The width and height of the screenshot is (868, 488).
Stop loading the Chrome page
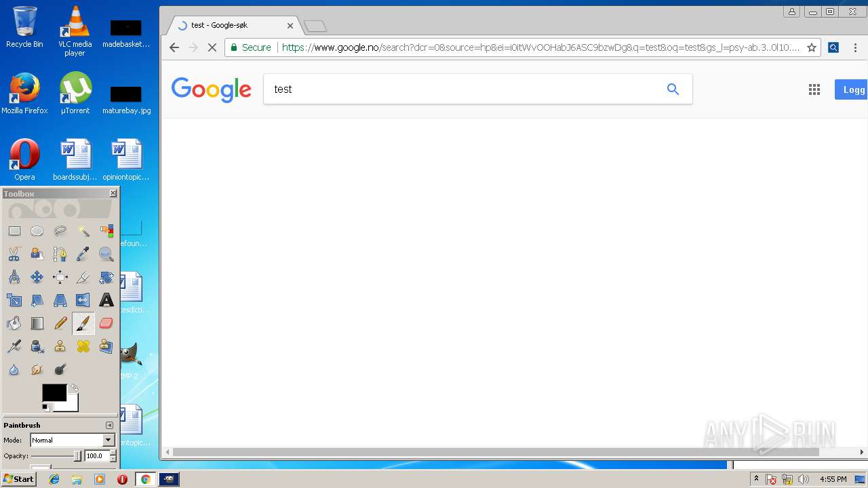(x=212, y=47)
